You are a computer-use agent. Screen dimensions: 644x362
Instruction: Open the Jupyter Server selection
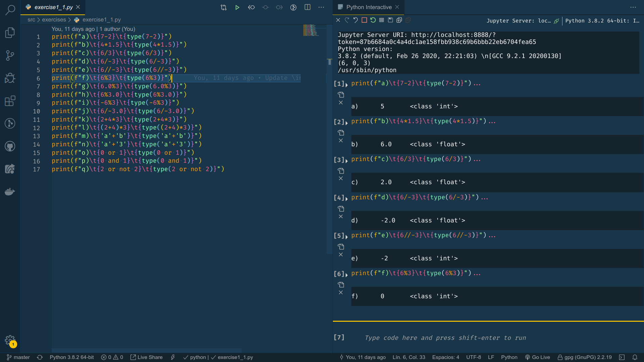(x=523, y=21)
